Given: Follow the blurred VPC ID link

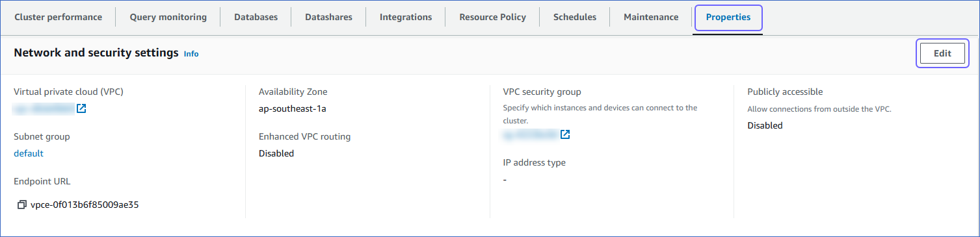Looking at the screenshot, I should tap(44, 108).
